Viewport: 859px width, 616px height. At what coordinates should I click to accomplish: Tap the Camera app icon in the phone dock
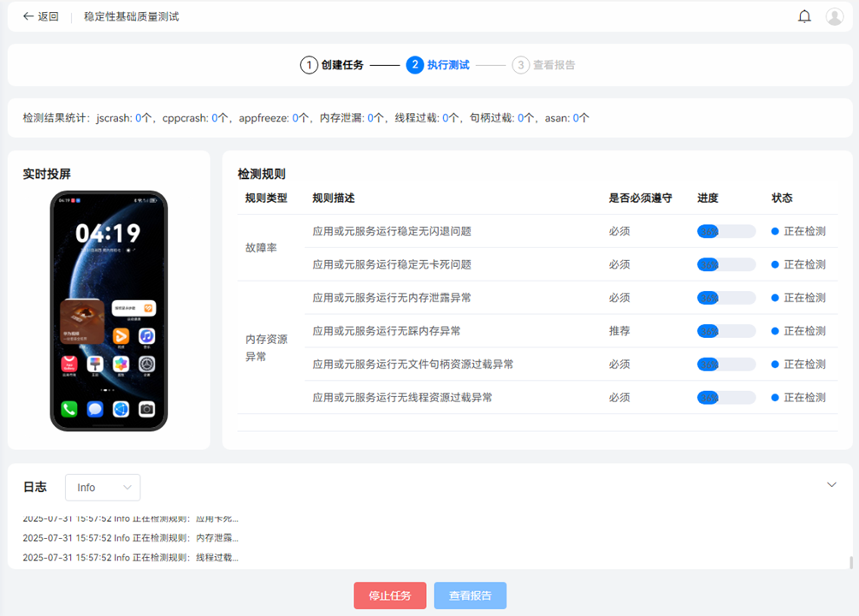click(147, 409)
